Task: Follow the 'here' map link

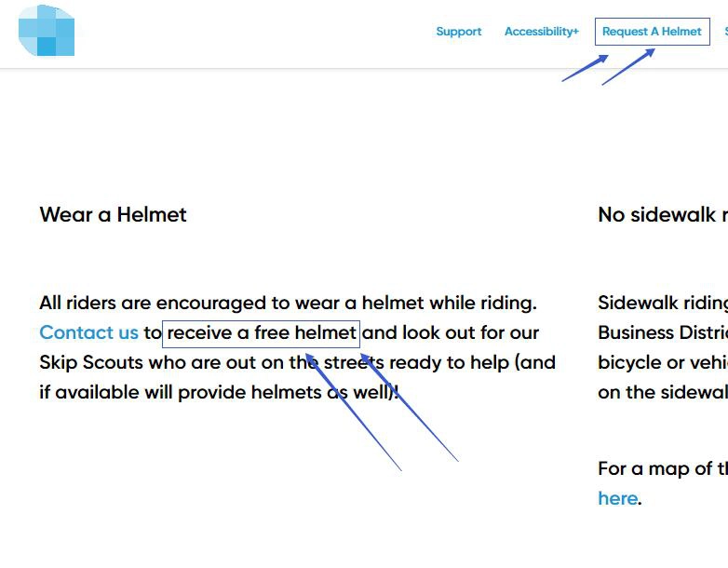Action: tap(618, 498)
